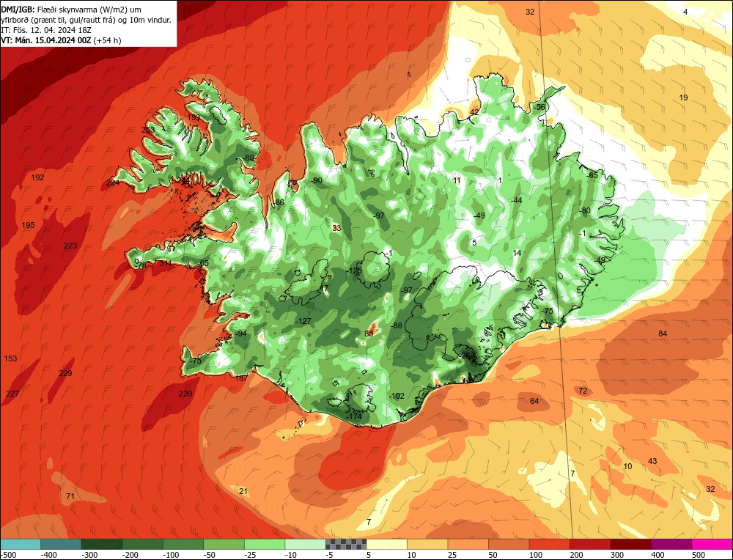Select the ocean value 43 in the lower right

[x=652, y=461]
